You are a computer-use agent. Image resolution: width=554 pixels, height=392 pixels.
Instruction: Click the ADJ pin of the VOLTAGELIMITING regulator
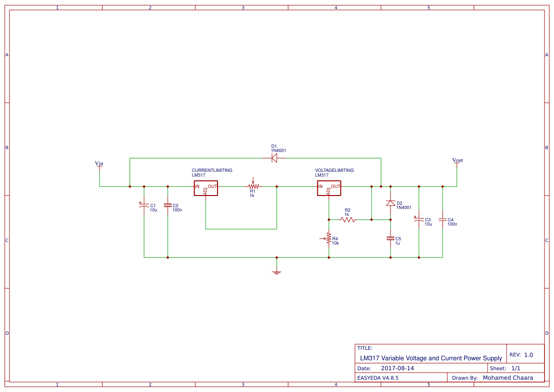[328, 191]
